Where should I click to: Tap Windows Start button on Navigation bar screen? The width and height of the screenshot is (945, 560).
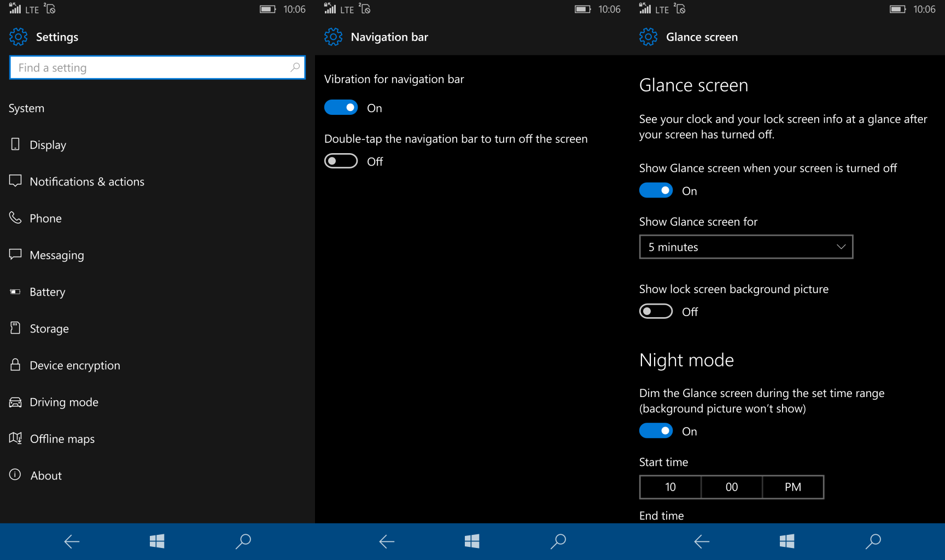pos(472,541)
